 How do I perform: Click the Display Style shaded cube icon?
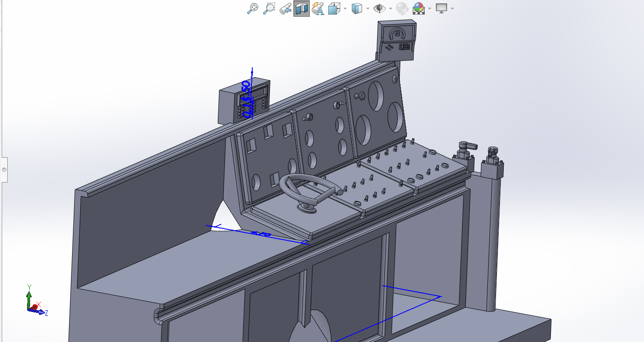pos(357,8)
